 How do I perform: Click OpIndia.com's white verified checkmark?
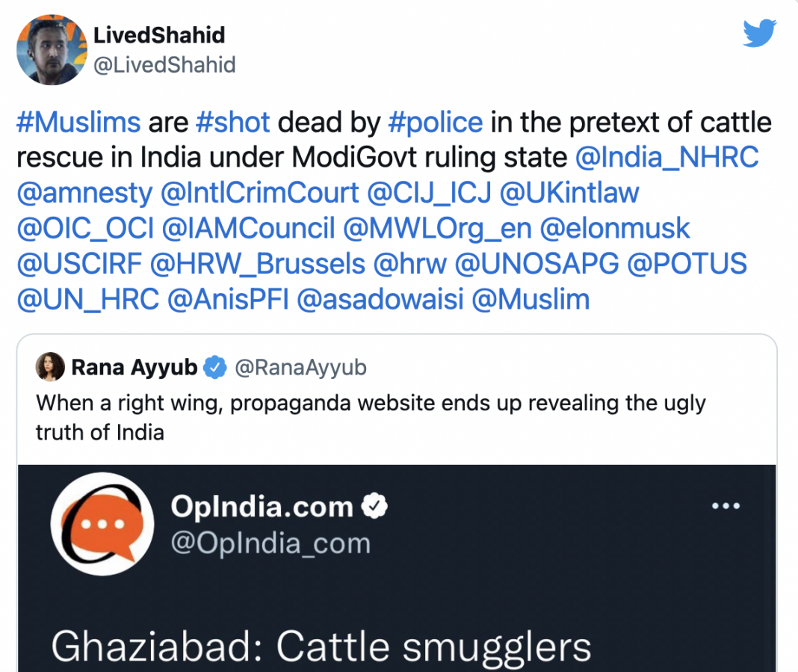click(374, 506)
